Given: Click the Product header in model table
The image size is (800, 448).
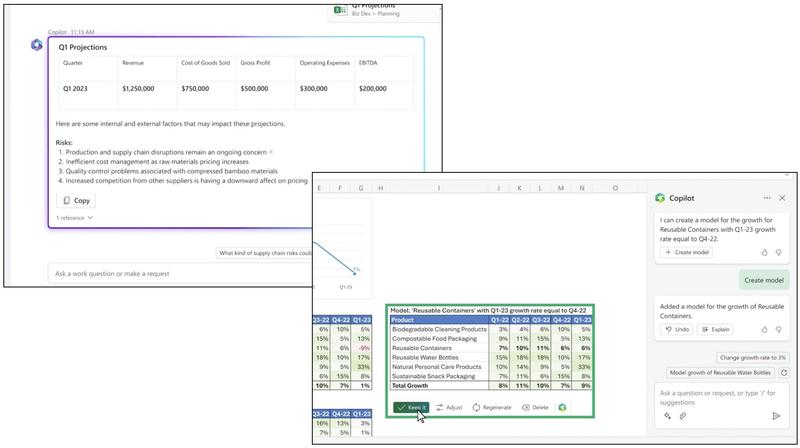Looking at the screenshot, I should [439, 320].
